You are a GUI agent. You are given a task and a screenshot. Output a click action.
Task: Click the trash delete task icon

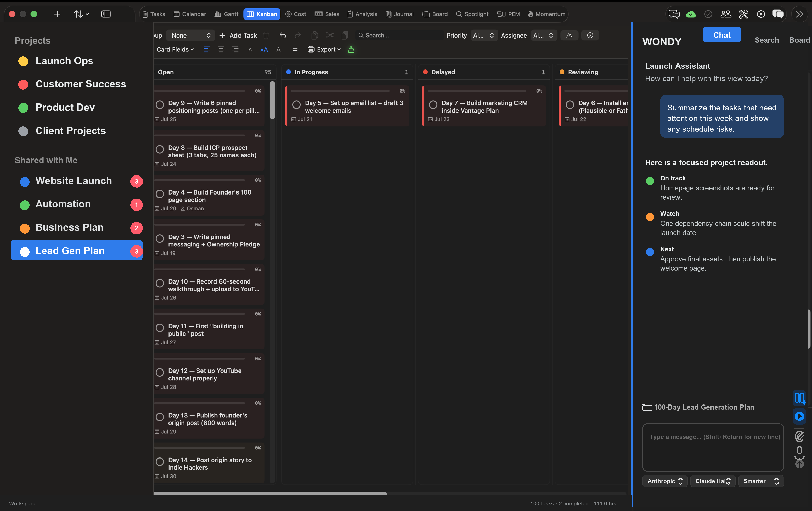(x=266, y=36)
